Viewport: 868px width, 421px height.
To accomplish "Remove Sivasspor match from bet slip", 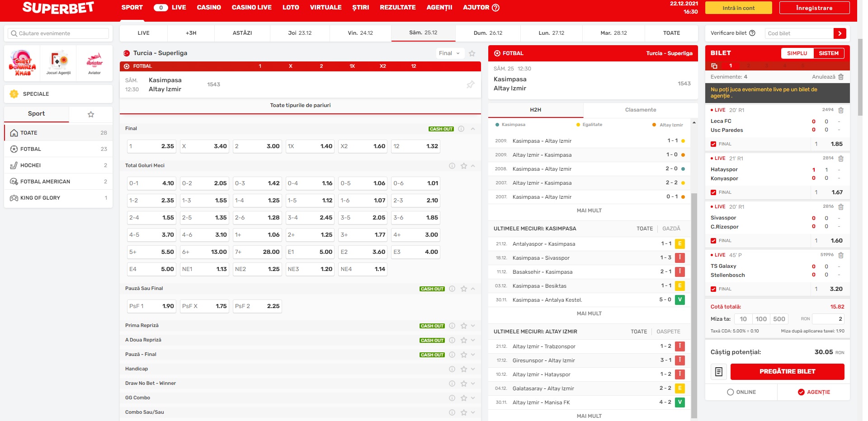I will (x=841, y=207).
